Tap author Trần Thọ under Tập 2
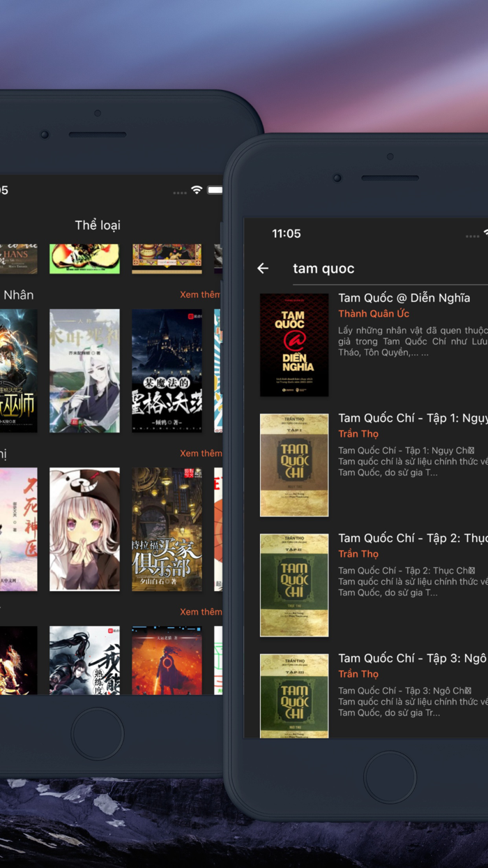Viewport: 488px width, 868px height. (358, 554)
